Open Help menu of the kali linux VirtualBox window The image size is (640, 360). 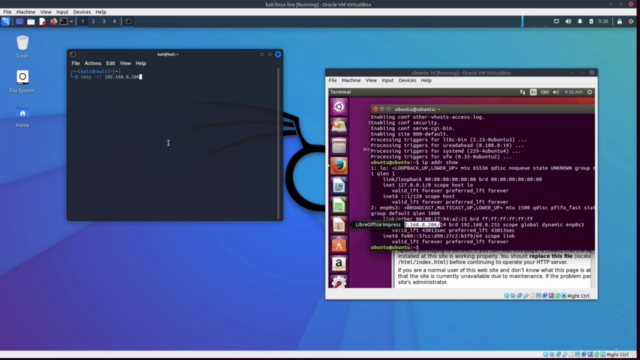pyautogui.click(x=101, y=12)
